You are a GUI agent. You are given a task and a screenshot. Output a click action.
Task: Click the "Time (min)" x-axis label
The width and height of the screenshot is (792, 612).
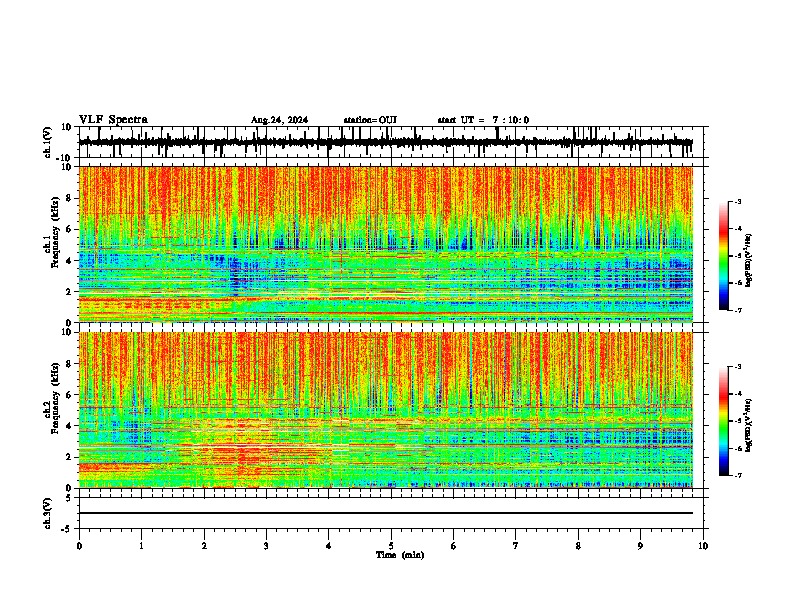tap(400, 555)
